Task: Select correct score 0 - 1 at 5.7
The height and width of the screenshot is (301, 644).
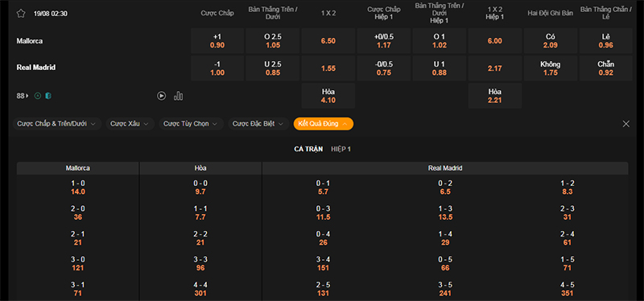Action: [324, 188]
